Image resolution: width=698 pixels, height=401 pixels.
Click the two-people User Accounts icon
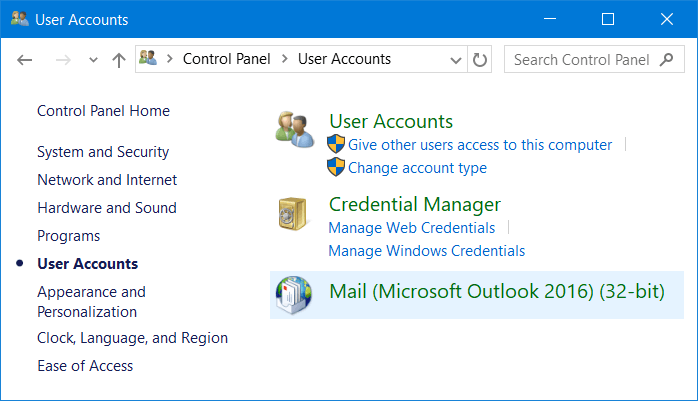294,130
